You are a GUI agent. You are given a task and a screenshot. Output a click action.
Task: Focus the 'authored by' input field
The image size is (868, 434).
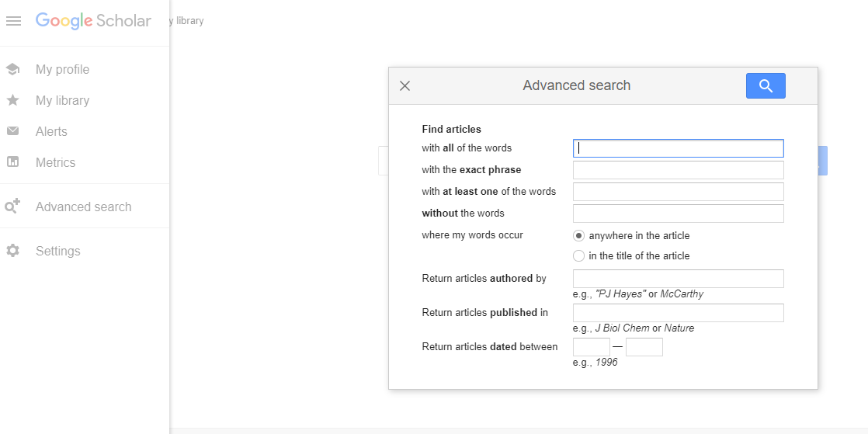678,279
